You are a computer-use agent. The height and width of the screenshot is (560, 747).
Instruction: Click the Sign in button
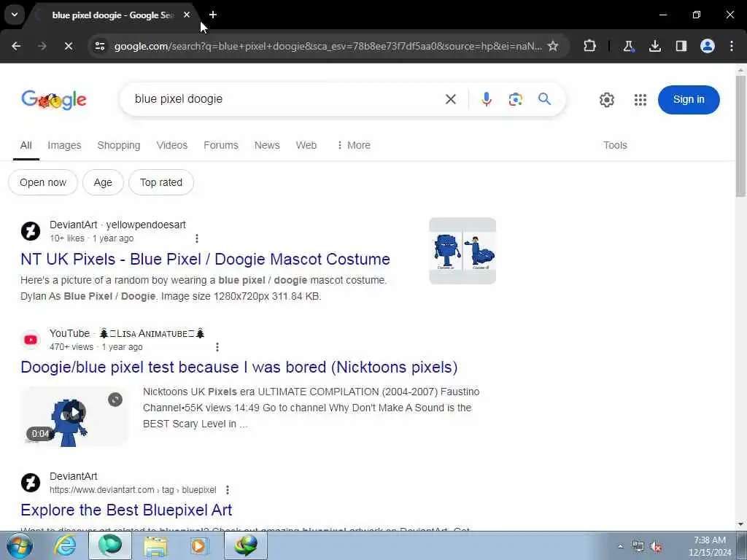[689, 99]
